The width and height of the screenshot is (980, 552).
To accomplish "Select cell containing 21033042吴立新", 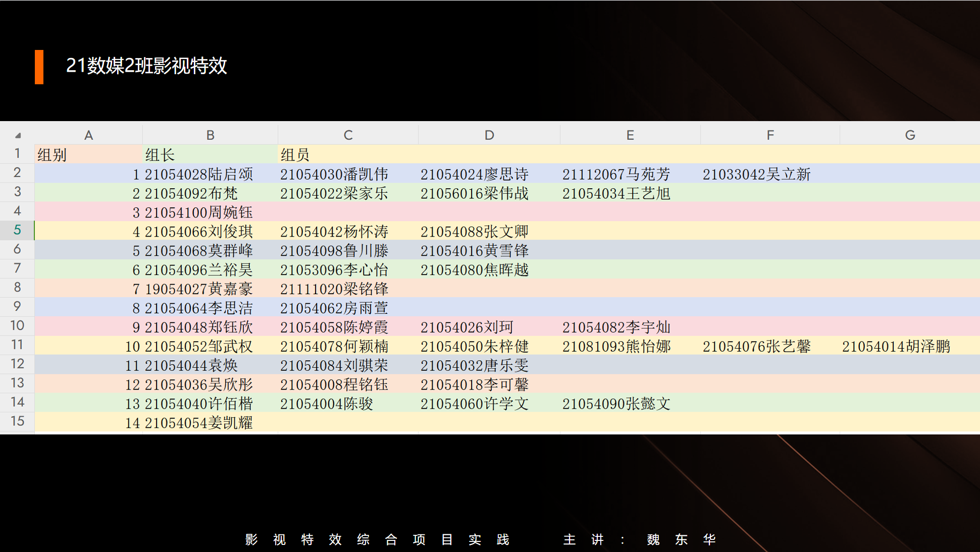I will click(x=756, y=175).
